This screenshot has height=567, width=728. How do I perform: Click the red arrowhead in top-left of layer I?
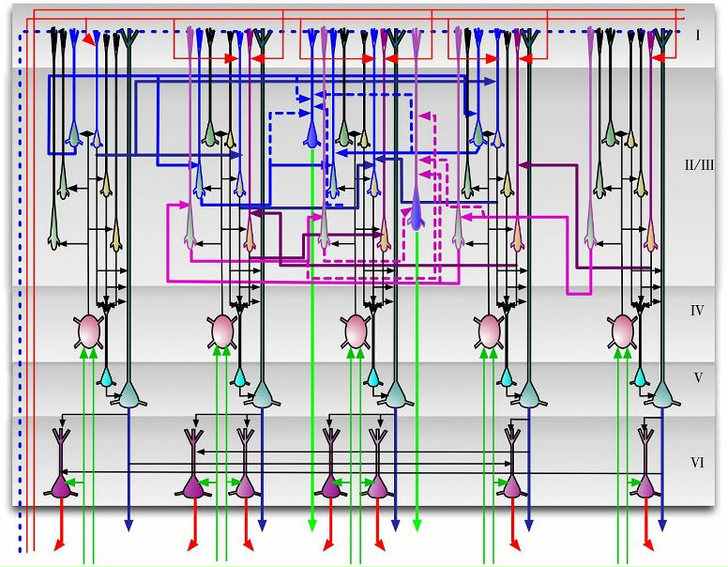pos(90,41)
